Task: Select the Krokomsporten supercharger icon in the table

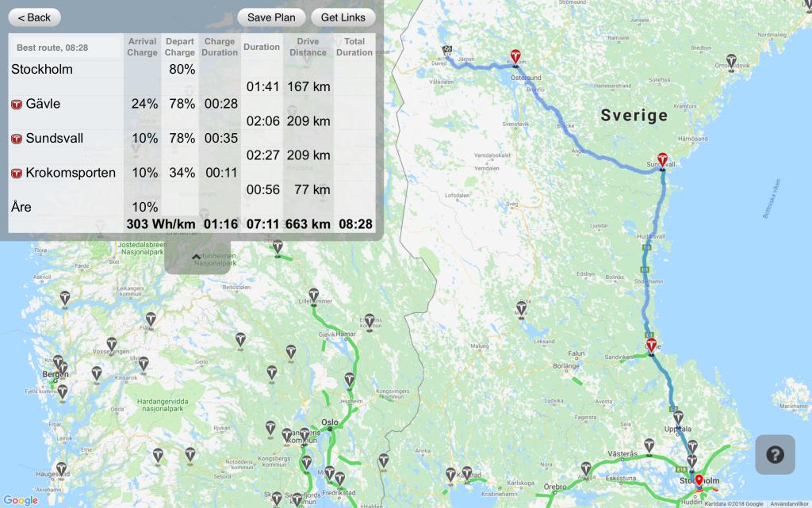Action: tap(17, 174)
